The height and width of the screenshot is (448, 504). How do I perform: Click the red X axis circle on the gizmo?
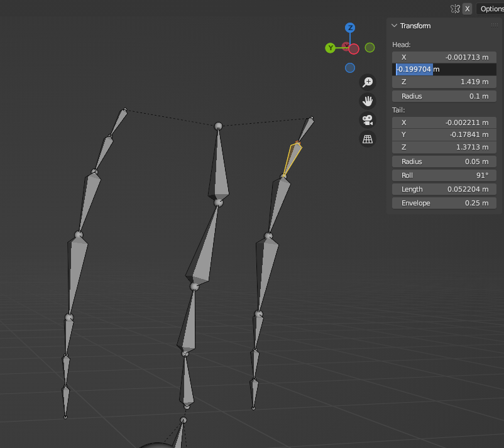[354, 48]
